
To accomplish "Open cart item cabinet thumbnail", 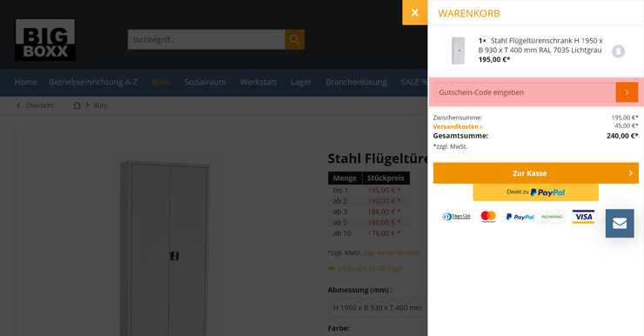I will click(x=458, y=50).
